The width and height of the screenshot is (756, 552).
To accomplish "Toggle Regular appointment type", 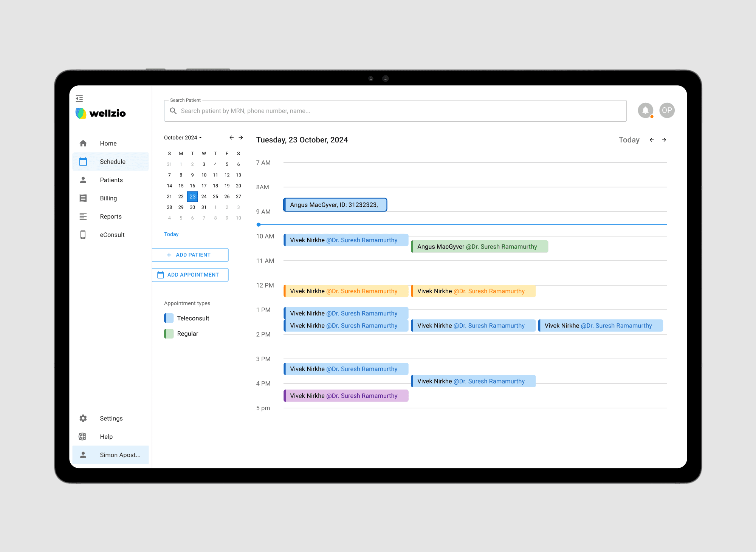I will point(169,334).
